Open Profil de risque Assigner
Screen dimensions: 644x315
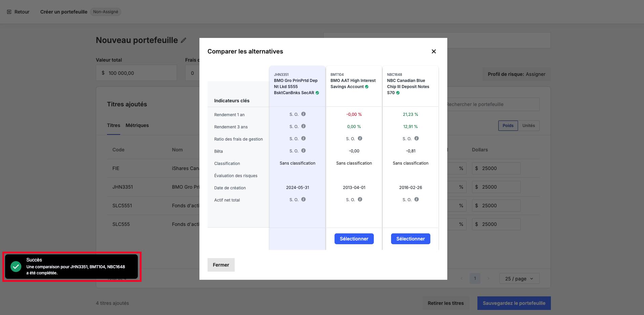(516, 74)
